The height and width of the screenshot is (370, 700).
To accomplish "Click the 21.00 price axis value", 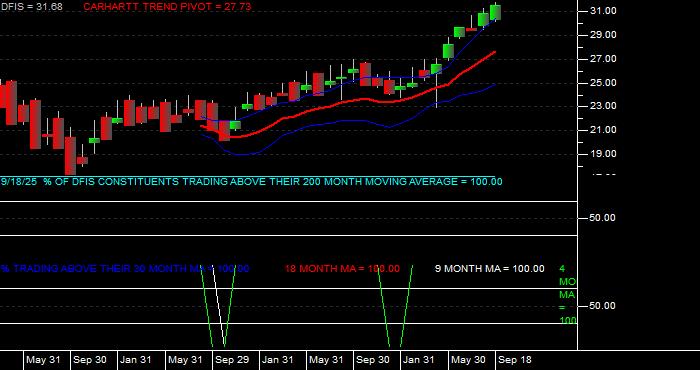I will [603, 130].
